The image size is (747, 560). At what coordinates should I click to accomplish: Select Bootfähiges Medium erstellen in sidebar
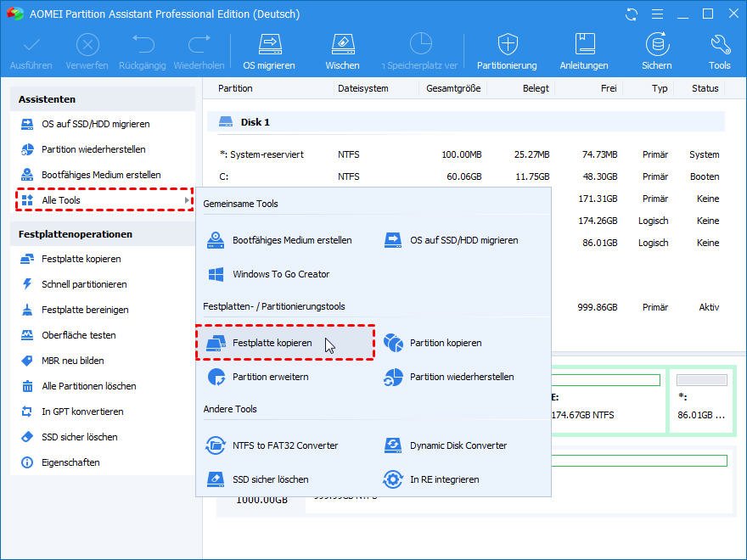[x=103, y=175]
